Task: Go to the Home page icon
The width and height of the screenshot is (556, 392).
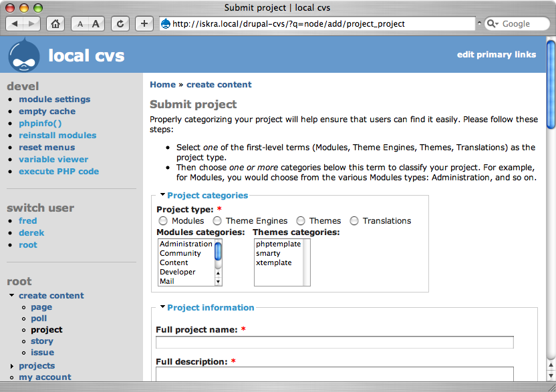Action: coord(55,24)
